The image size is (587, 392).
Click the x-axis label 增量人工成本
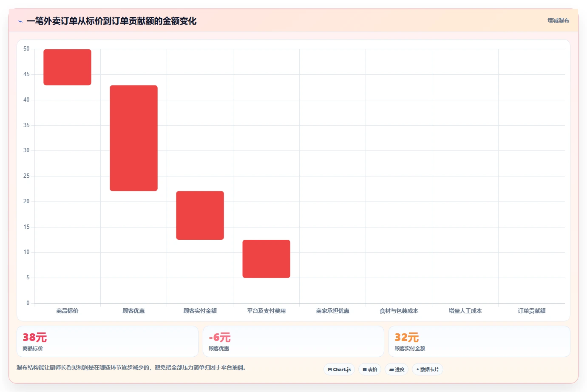click(x=465, y=311)
